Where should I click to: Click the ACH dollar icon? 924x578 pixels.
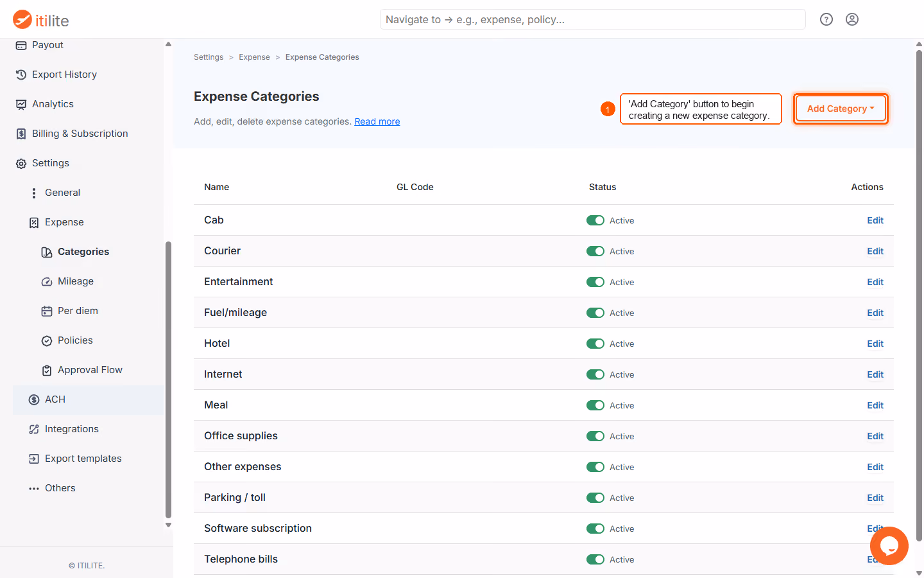tap(34, 399)
